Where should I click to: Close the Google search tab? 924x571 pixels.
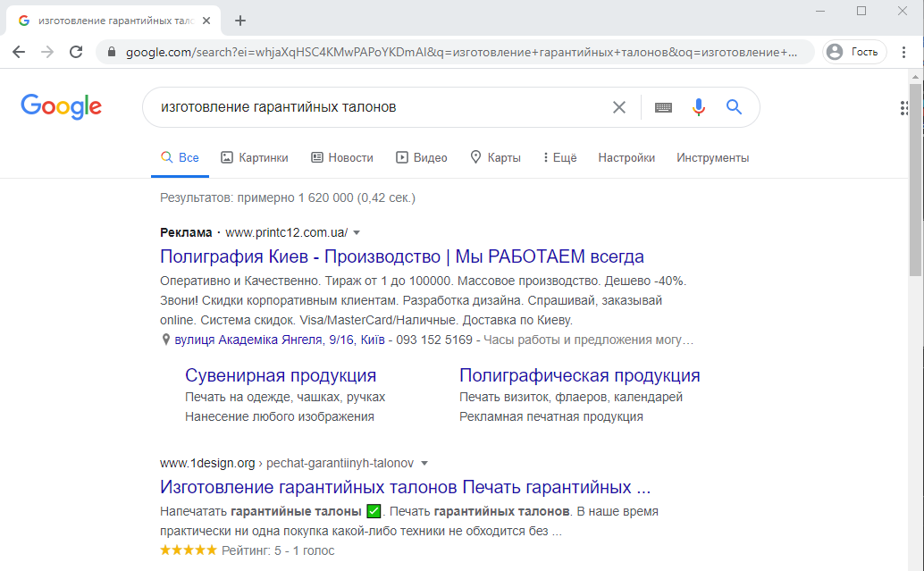click(x=206, y=21)
